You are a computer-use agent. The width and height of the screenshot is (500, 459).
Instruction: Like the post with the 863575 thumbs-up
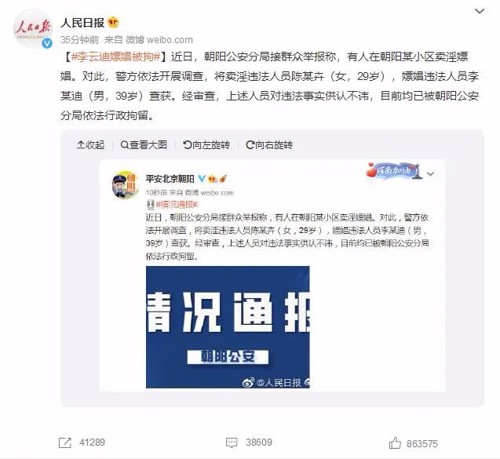click(x=395, y=443)
